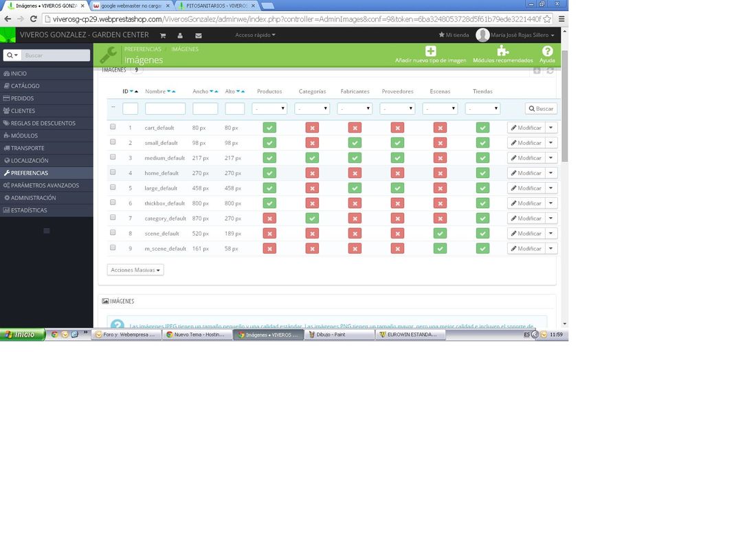
Task: Click the Añadir nuevo tipo de imagen icon
Action: [430, 51]
